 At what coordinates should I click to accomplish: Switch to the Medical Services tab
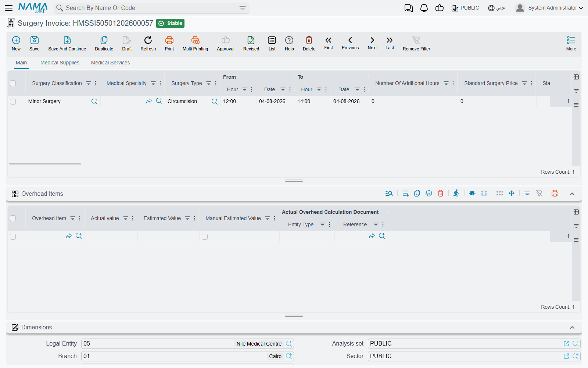pyautogui.click(x=111, y=63)
